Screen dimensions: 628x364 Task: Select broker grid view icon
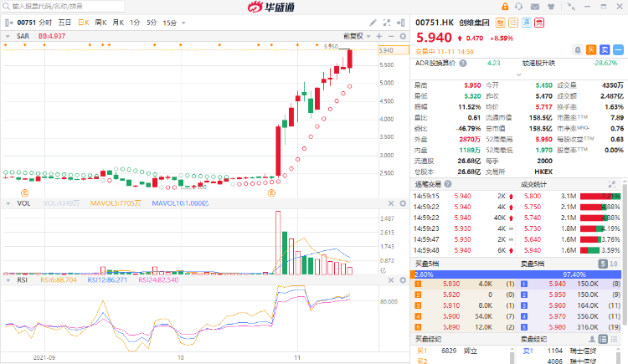pos(614,339)
